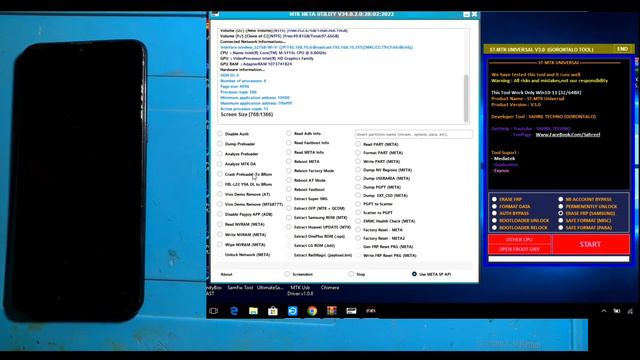This screenshot has width=640, height=360.
Task: Click START in ST-MTK Universal
Action: click(590, 244)
